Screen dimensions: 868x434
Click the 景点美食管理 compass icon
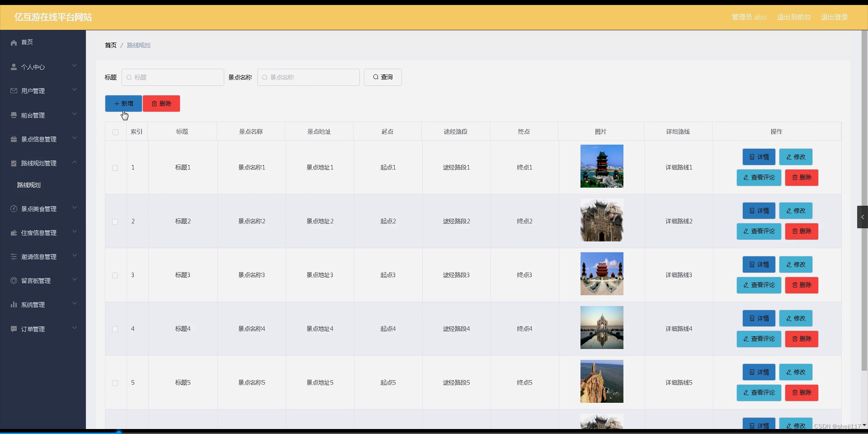(x=14, y=209)
